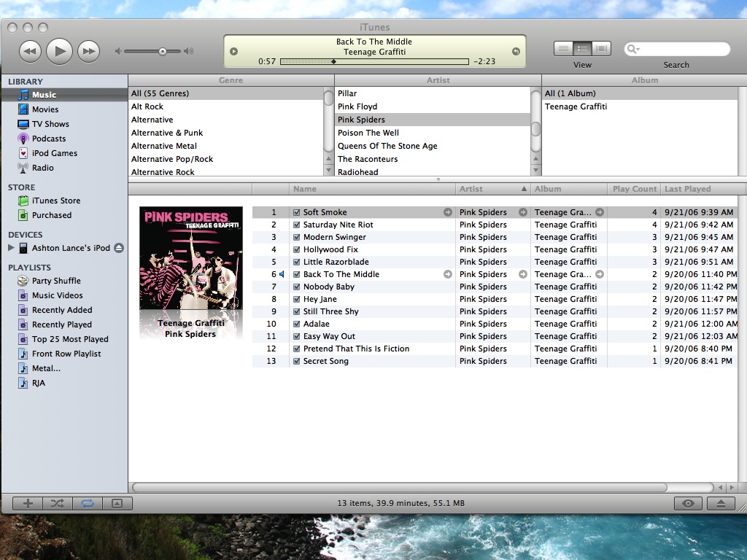747x560 pixels.
Task: Click the eject disc button in status bar
Action: coord(721,503)
